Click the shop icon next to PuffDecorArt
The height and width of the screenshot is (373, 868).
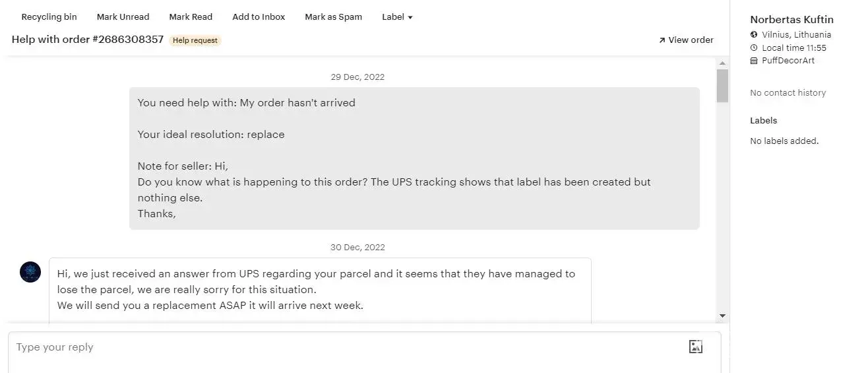tap(754, 61)
